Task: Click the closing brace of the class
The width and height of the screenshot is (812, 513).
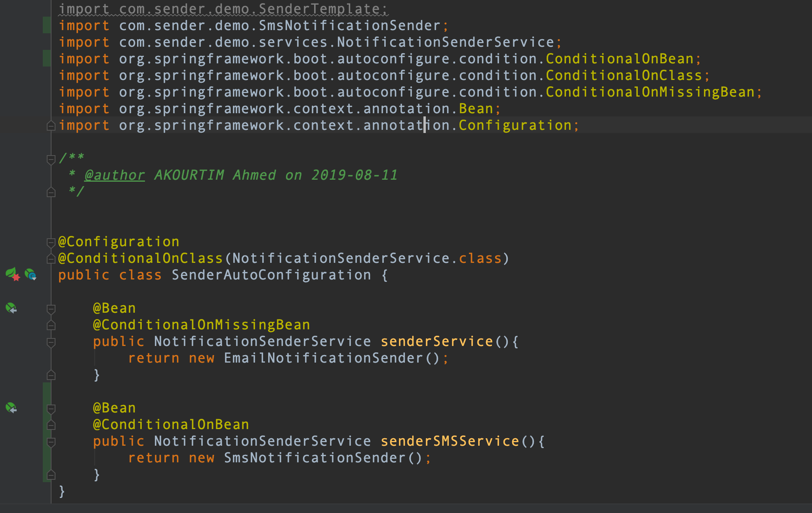Action: point(62,491)
